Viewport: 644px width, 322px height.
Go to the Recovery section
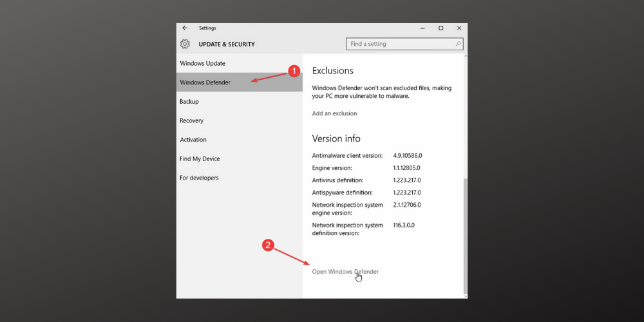click(x=240, y=120)
